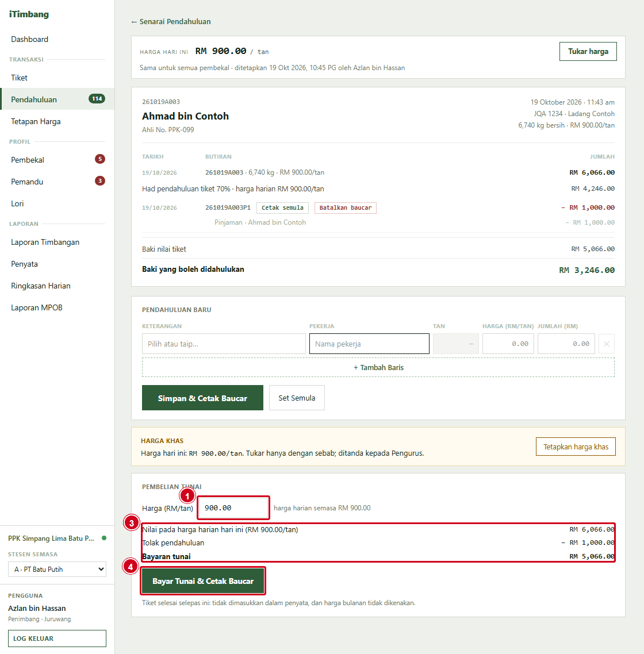Click Bayar Tunai & Cetak Baucar
Viewport: 644px width, 654px height.
pyautogui.click(x=203, y=580)
